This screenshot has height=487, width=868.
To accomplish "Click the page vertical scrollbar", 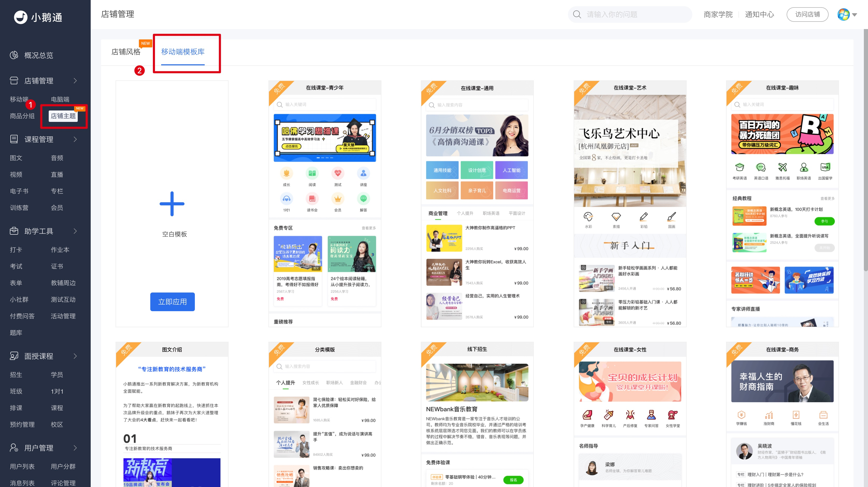I will (865, 150).
